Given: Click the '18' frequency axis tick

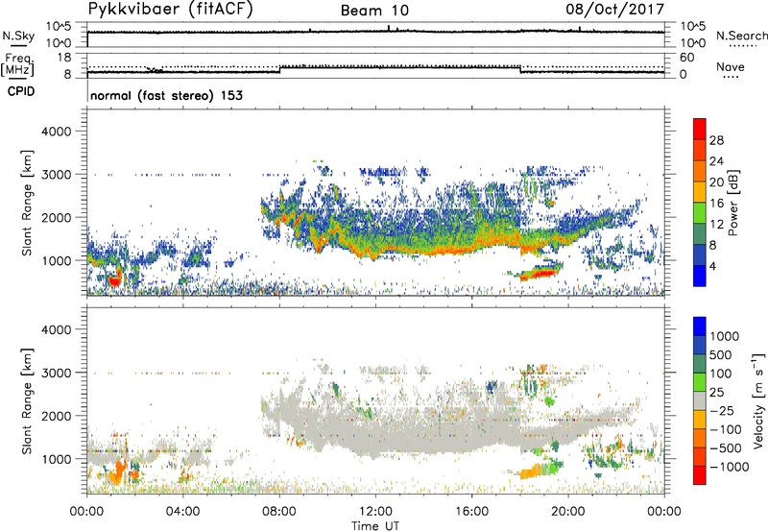Looking at the screenshot, I should 63,57.
